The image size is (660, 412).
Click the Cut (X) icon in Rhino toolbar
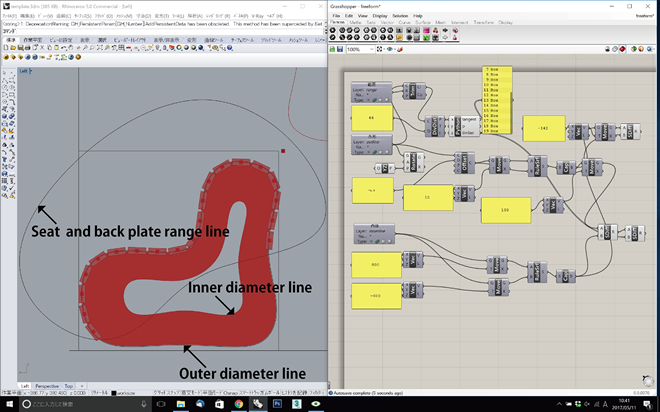coord(42,48)
